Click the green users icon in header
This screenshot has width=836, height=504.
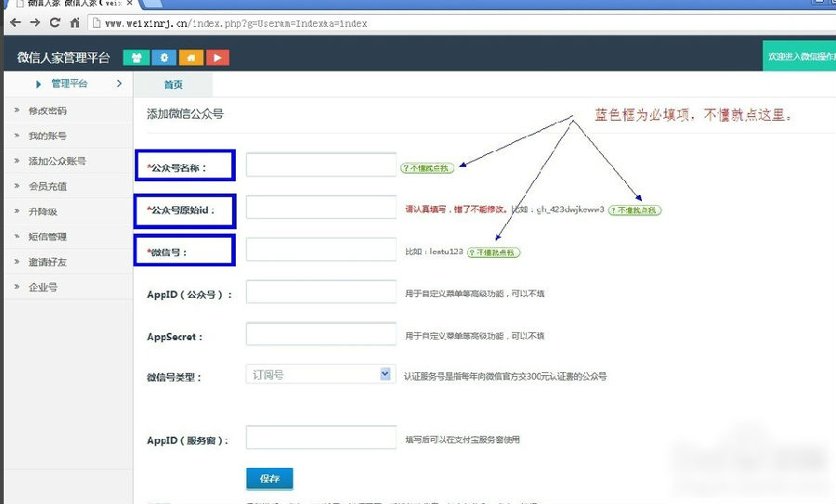[x=137, y=58]
